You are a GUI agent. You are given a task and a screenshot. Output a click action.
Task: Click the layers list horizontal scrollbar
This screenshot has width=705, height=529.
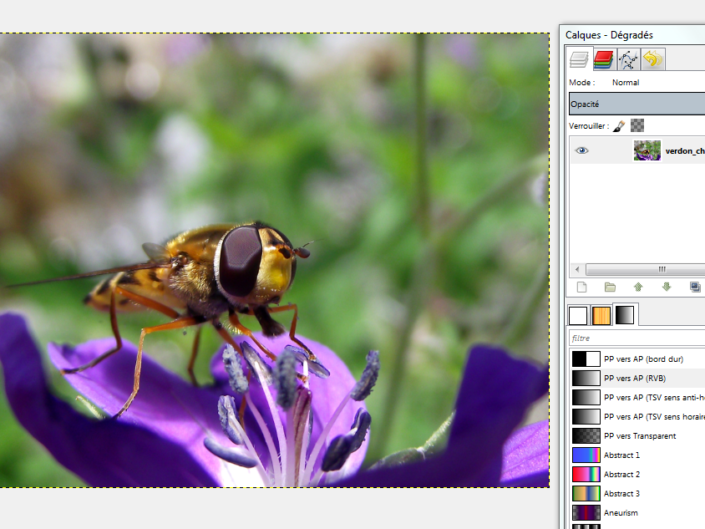[x=646, y=269]
